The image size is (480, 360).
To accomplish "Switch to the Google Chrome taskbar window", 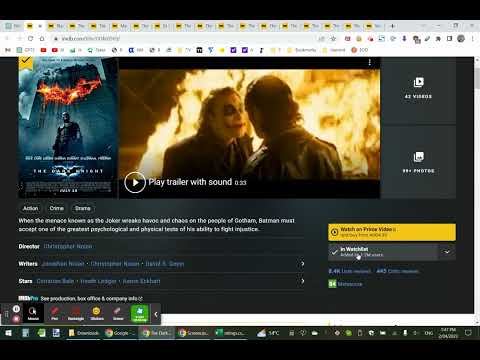I will (x=120, y=333).
